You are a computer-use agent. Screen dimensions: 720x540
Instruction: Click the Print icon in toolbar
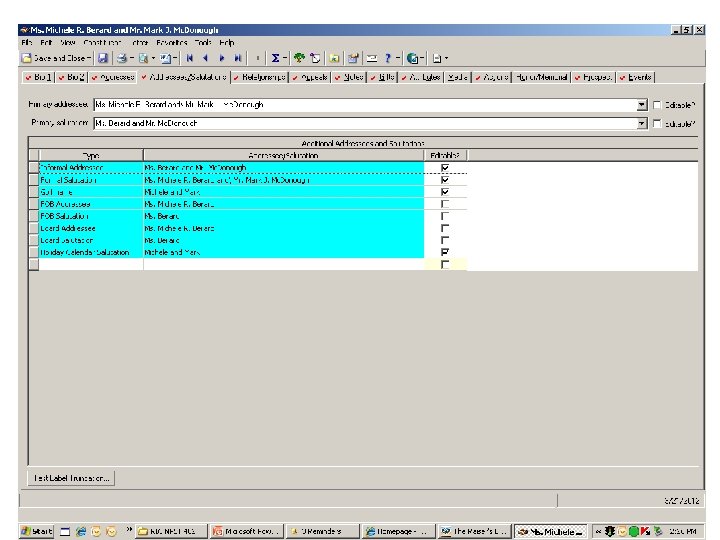[x=121, y=58]
